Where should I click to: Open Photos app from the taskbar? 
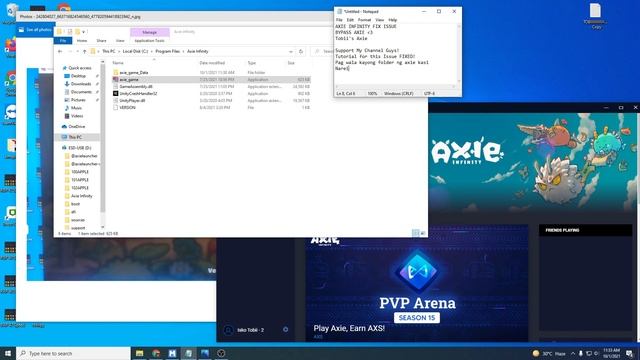tap(205, 353)
